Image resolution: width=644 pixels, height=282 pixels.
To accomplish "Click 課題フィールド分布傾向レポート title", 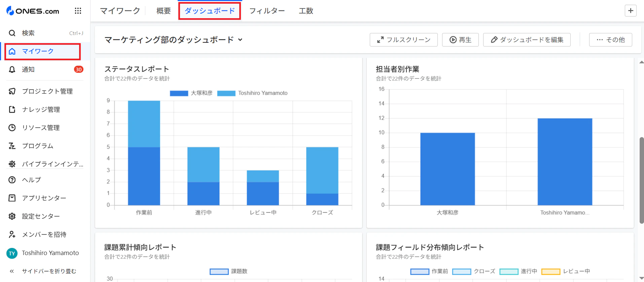I will (430, 247).
